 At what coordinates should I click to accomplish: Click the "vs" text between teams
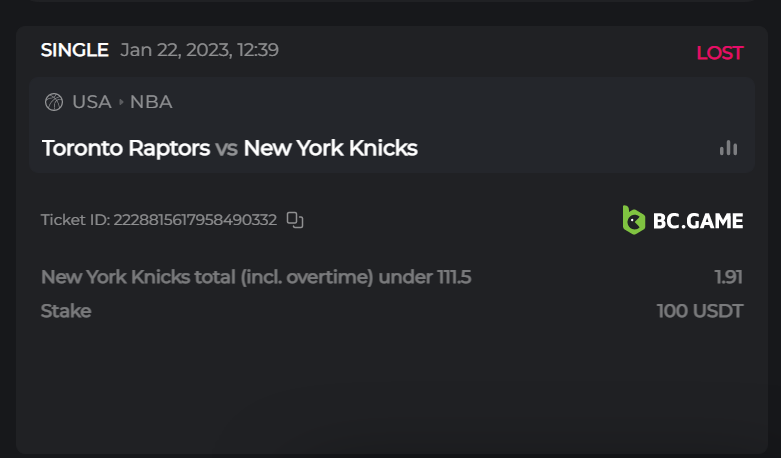click(x=227, y=149)
